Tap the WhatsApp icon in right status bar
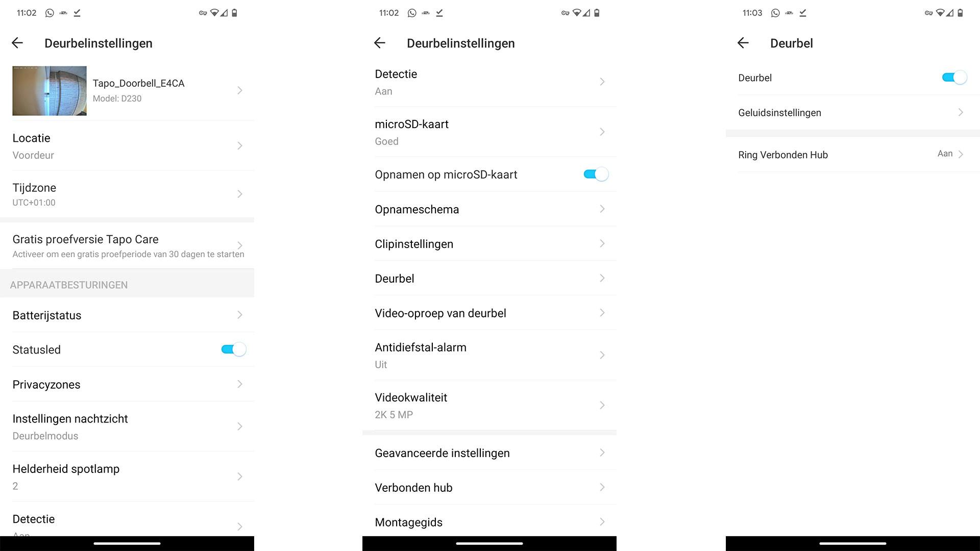 click(775, 13)
